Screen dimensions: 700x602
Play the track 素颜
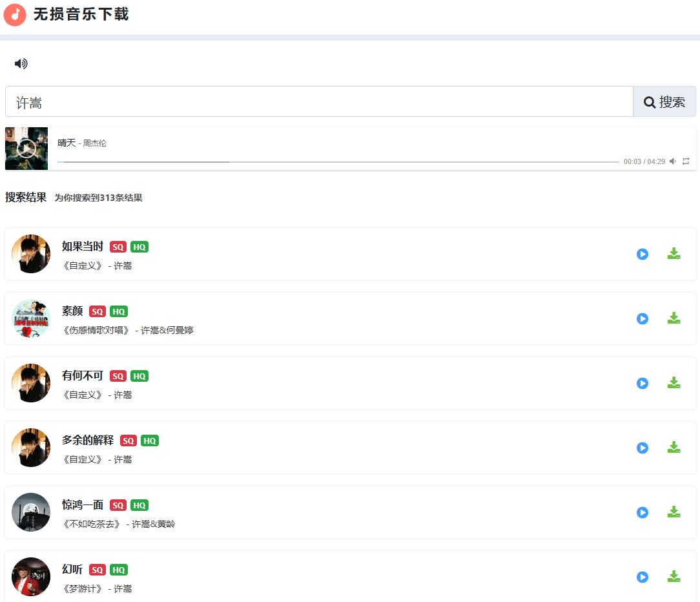(x=642, y=318)
